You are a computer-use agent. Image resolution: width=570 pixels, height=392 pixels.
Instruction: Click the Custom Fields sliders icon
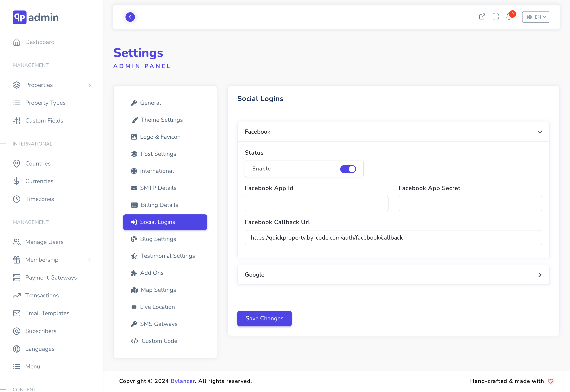coord(16,121)
